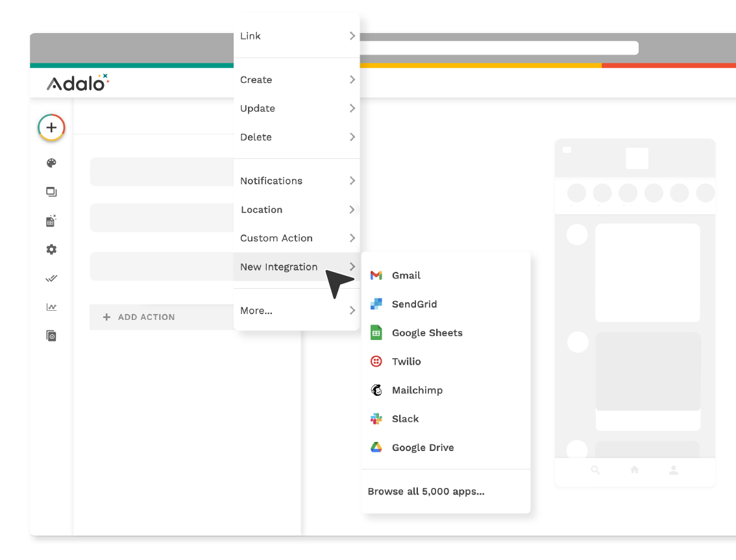Choose Twilio integration label
736x560 pixels.
tap(406, 361)
